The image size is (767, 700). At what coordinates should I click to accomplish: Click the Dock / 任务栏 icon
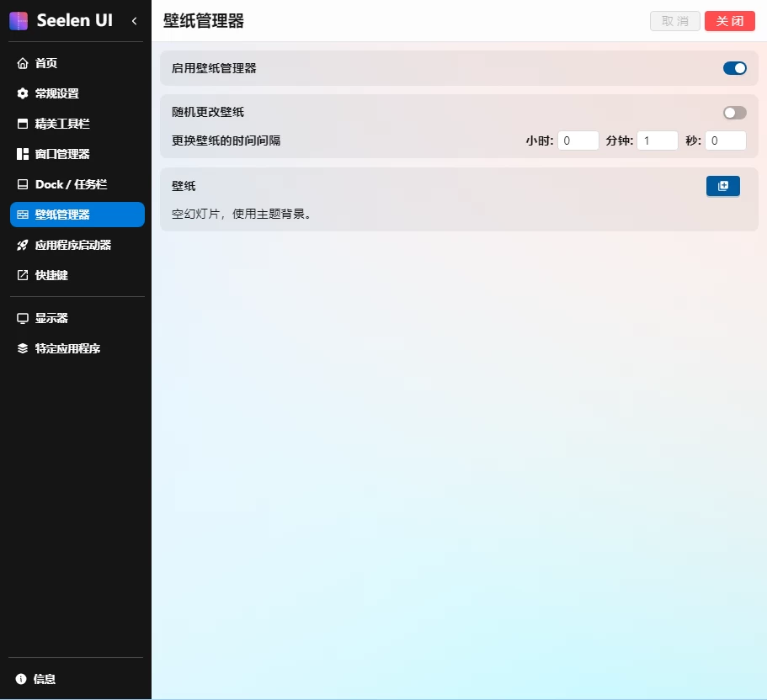(x=23, y=184)
